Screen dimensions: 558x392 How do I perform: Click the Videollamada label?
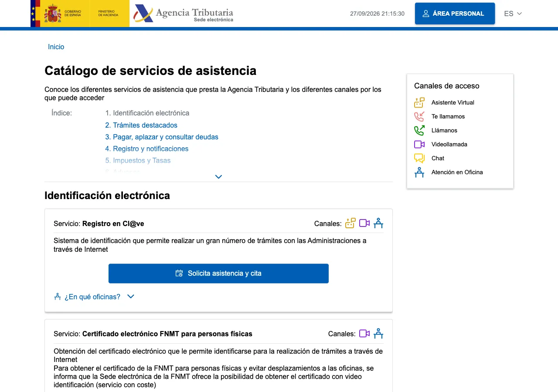449,145
